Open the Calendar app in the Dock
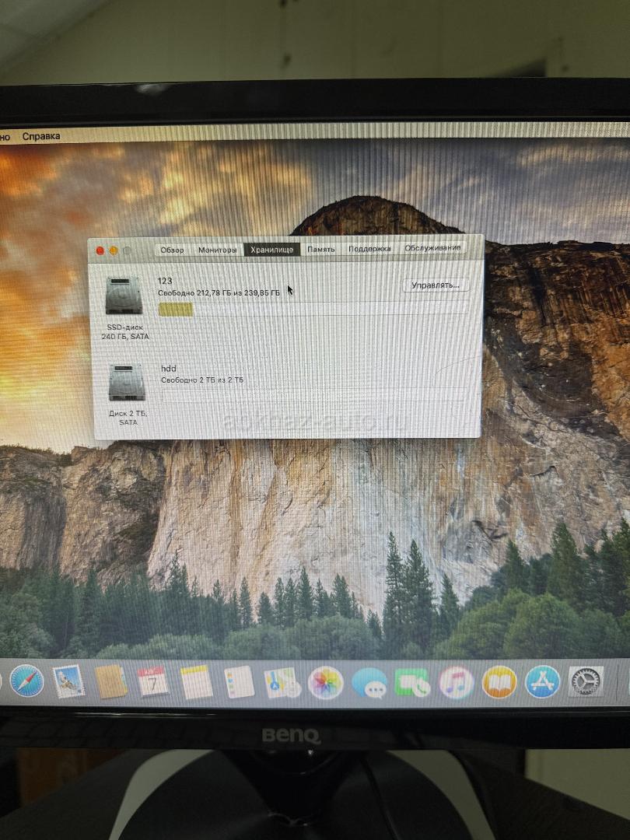The image size is (630, 840). pos(152,682)
